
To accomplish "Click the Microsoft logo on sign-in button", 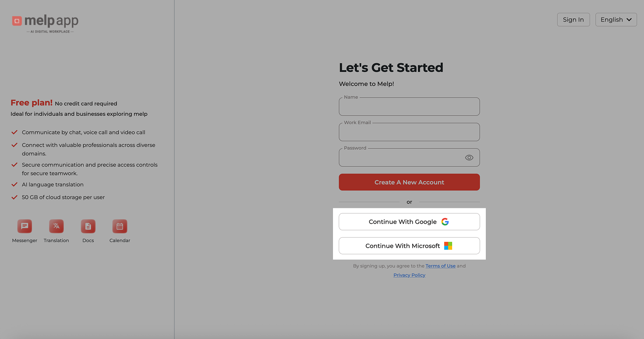I will pos(448,246).
